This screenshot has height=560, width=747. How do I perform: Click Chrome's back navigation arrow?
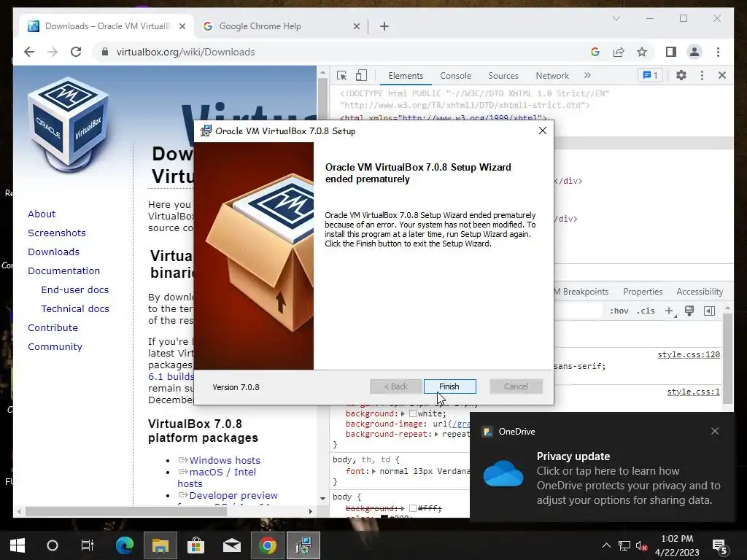coord(29,52)
